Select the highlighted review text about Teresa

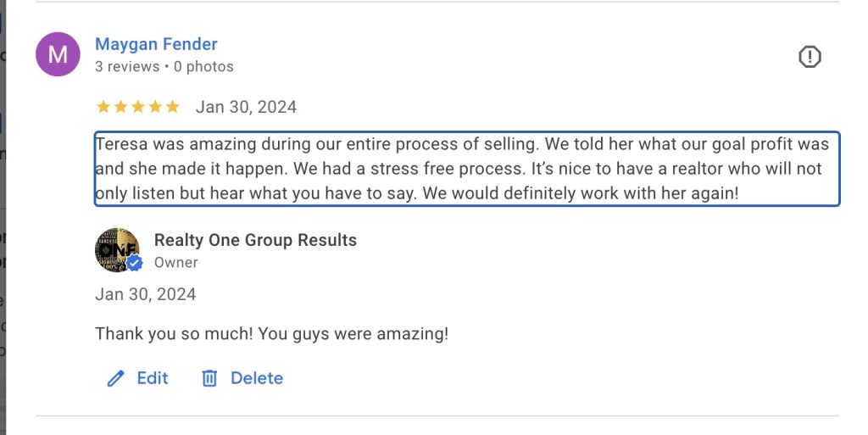tap(466, 168)
